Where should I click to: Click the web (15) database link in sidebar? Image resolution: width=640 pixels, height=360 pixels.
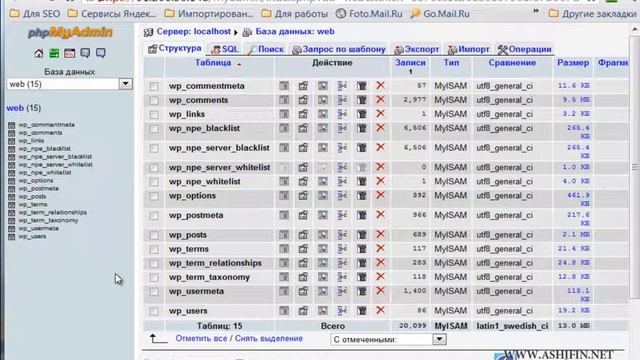24,108
